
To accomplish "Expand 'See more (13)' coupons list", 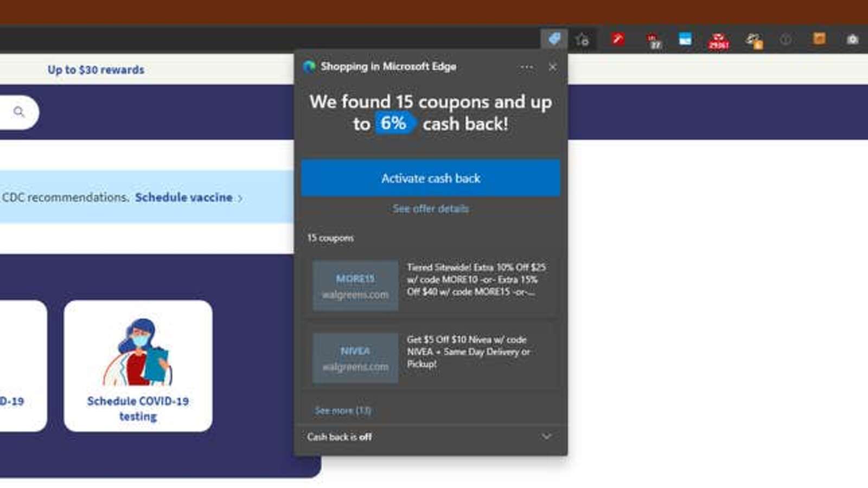I will (343, 410).
